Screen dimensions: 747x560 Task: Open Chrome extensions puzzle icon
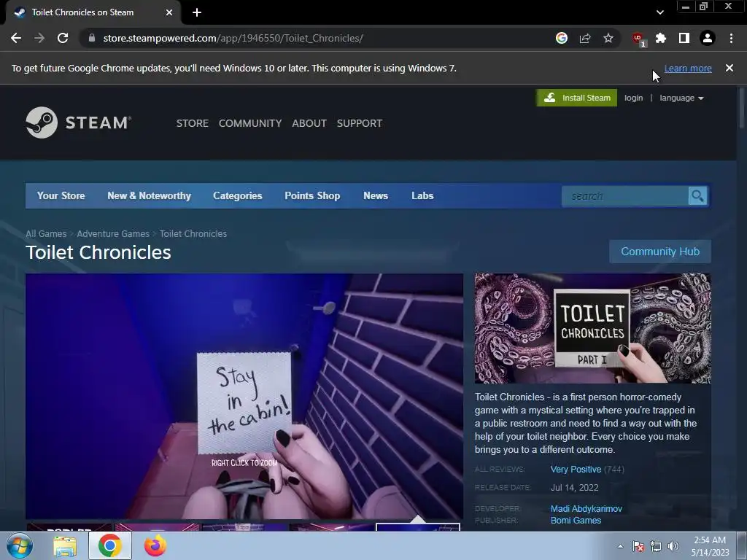point(661,38)
